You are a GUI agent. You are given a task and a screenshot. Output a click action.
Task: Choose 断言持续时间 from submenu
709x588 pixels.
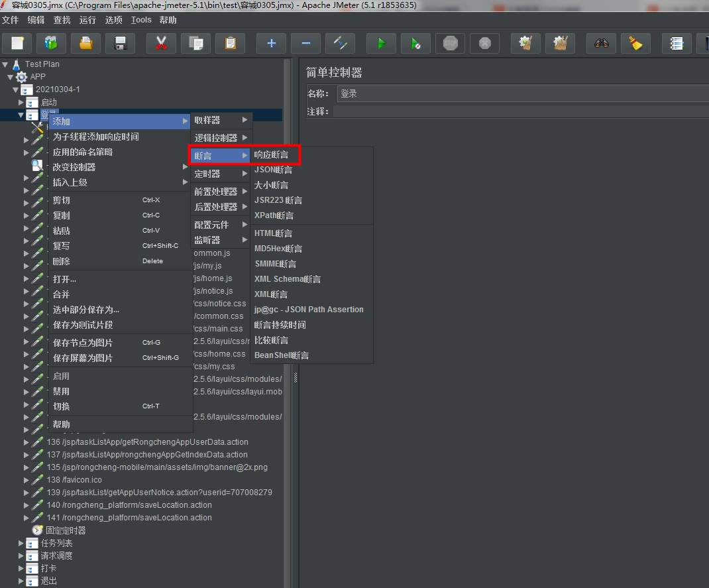(312, 325)
